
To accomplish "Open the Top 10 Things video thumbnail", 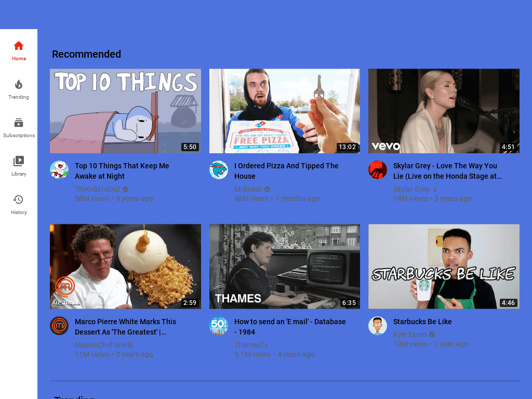I will click(126, 111).
